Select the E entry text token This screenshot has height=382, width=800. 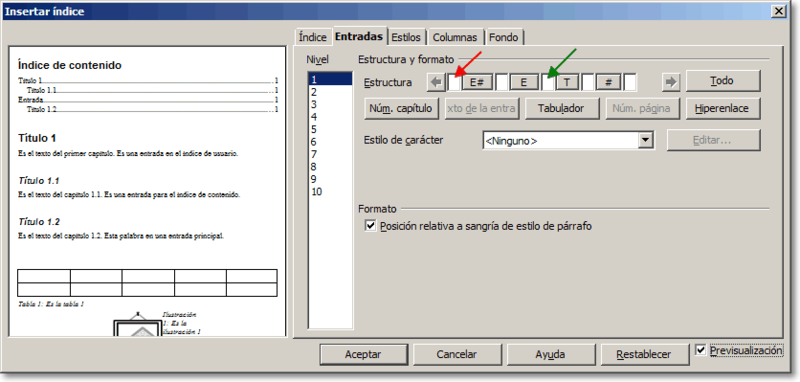(x=523, y=82)
